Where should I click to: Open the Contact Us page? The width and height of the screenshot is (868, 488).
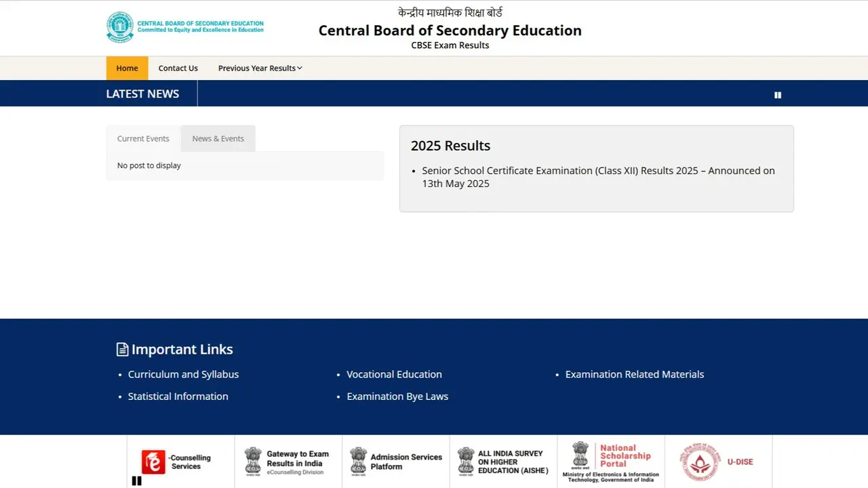tap(178, 68)
